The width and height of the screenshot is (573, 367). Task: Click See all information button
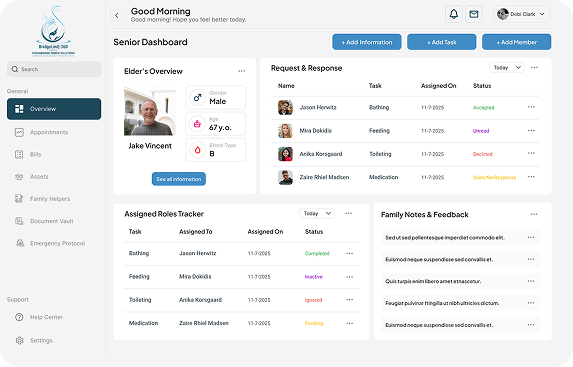pyautogui.click(x=179, y=179)
